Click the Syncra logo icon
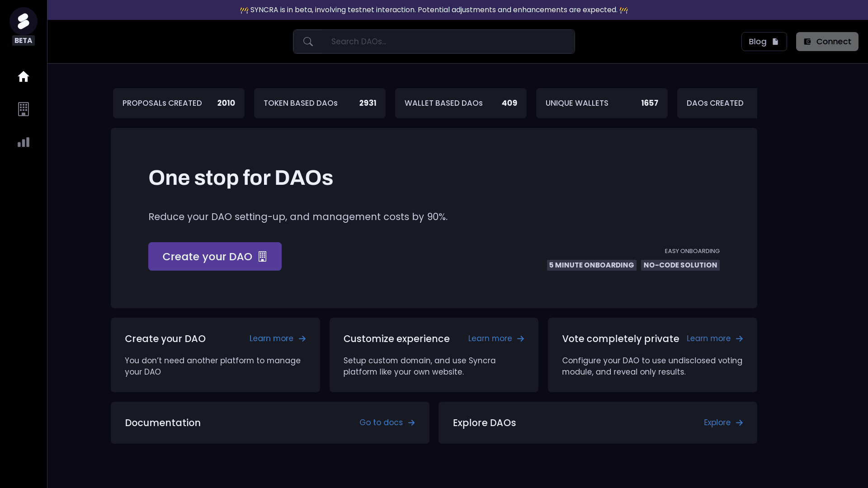 pos(24,21)
